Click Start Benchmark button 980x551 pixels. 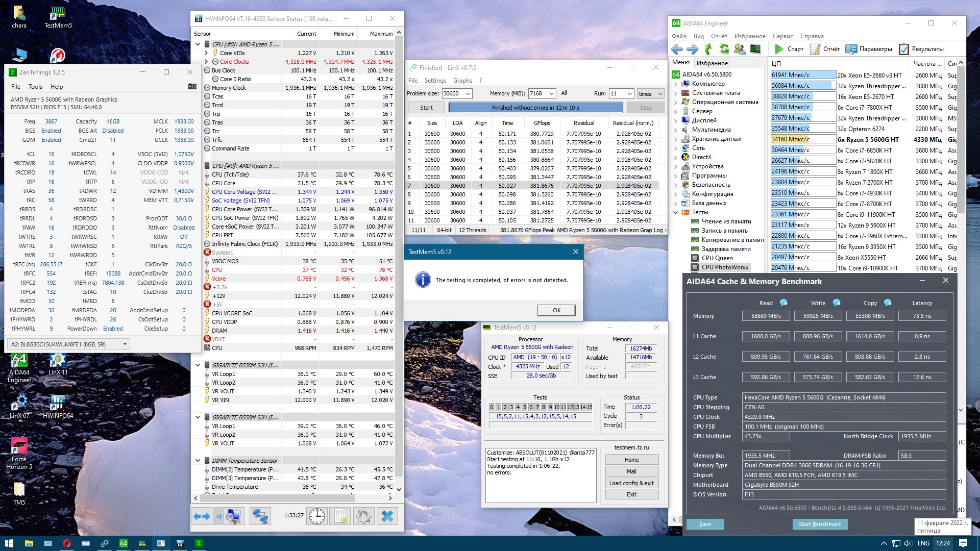(x=819, y=524)
